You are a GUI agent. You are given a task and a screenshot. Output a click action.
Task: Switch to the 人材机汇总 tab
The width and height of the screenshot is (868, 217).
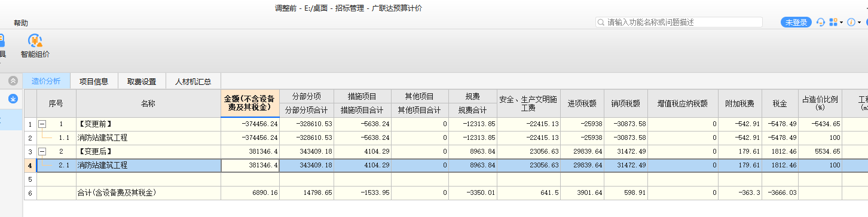tap(194, 81)
